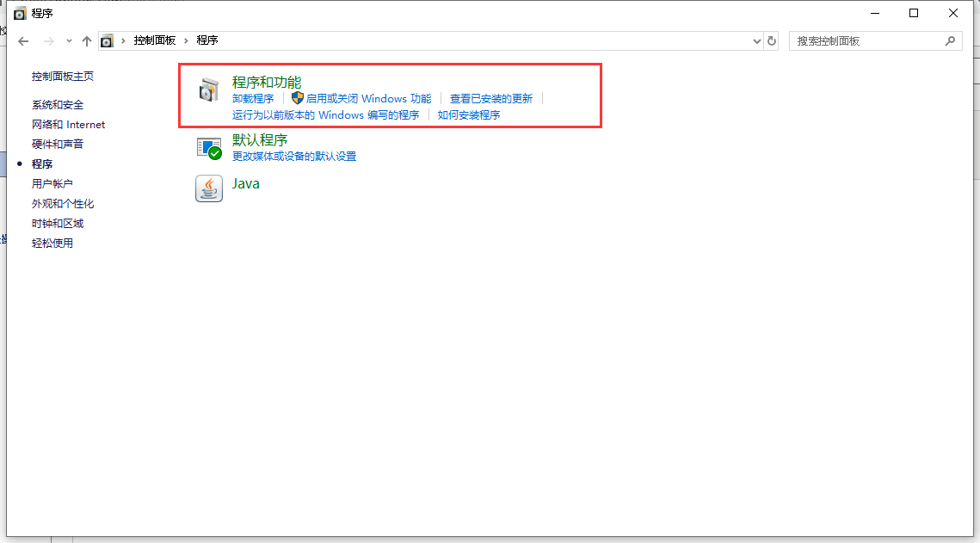The image size is (980, 543).
Task: Select 轻松使用 in the sidebar
Action: pos(52,243)
